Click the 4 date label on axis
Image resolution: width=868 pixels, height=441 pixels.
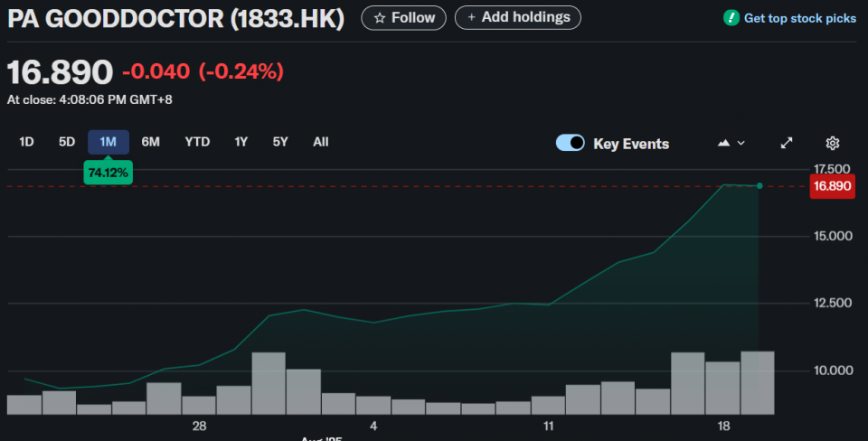pyautogui.click(x=373, y=426)
